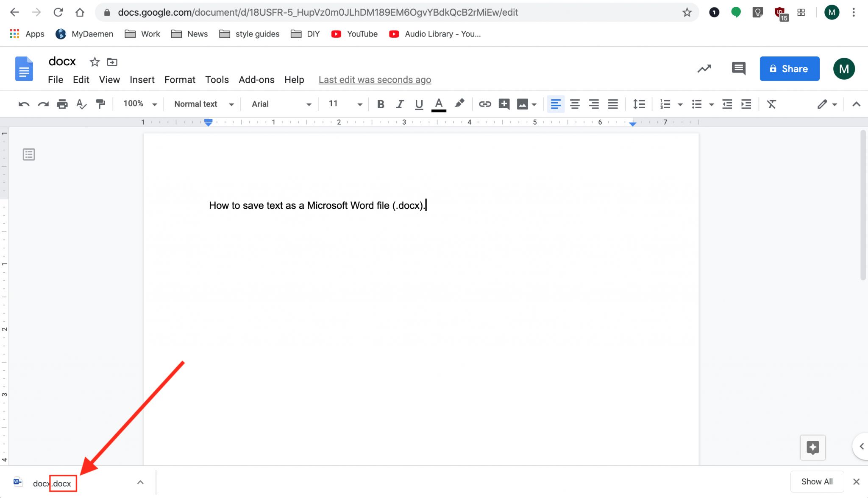
Task: Click the text highlight color icon
Action: (x=459, y=104)
